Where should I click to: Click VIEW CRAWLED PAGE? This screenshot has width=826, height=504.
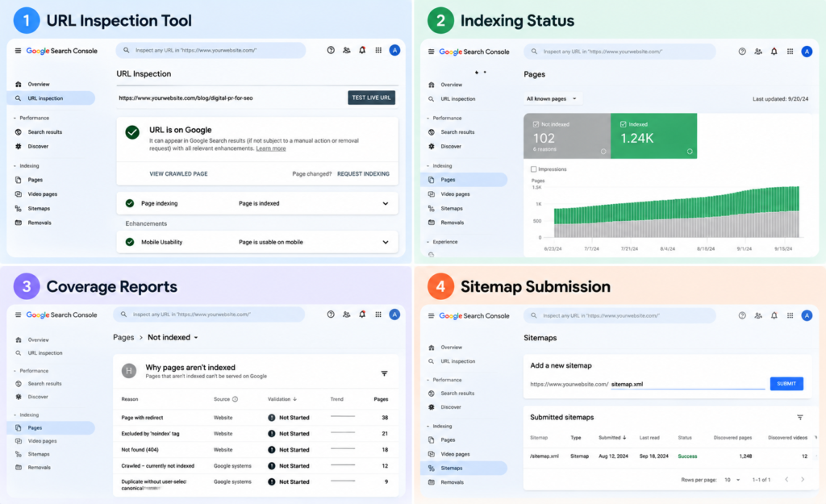coord(178,174)
